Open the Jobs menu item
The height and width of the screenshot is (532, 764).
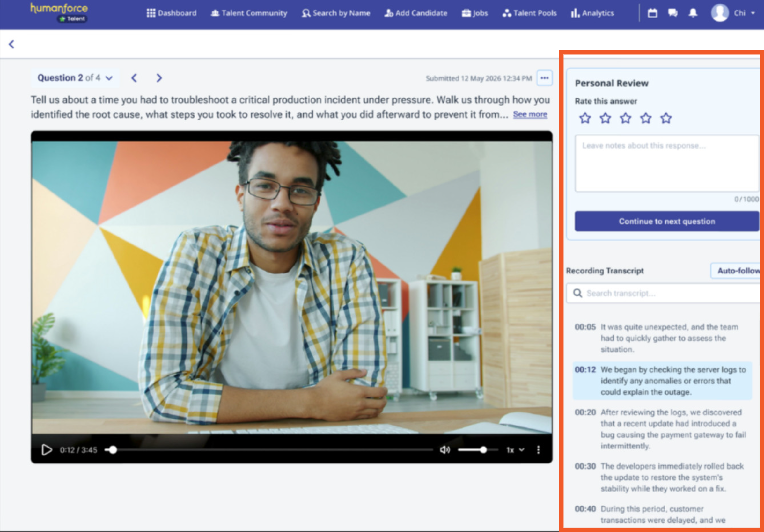coord(475,13)
